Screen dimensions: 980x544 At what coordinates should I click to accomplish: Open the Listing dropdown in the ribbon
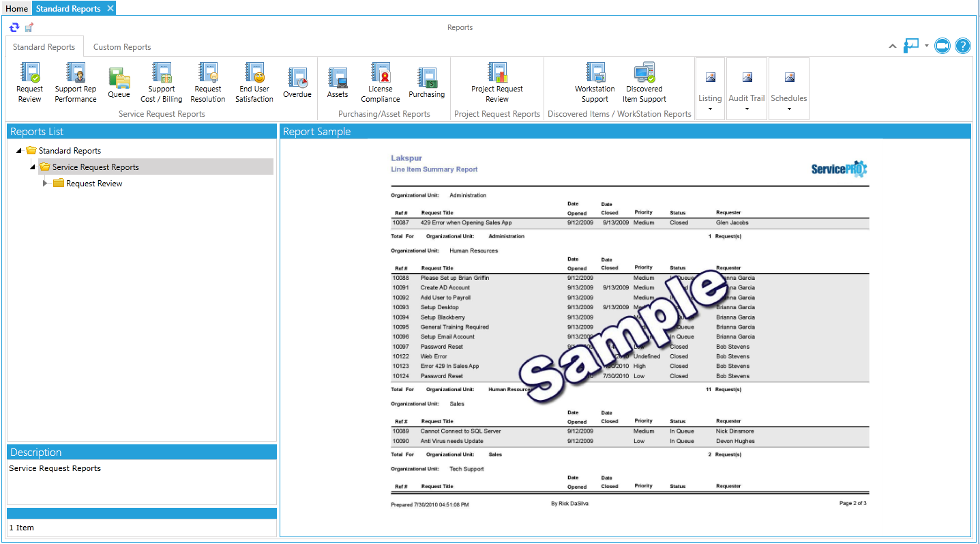[711, 89]
